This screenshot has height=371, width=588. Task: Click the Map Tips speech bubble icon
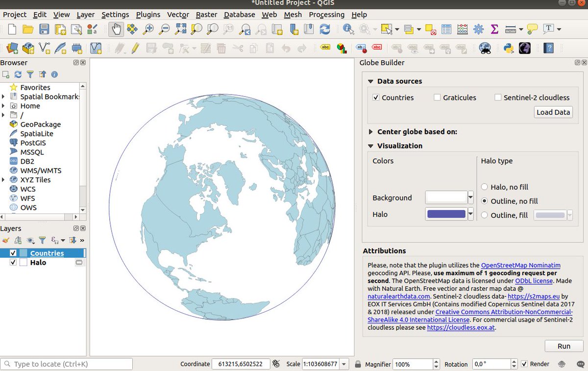click(x=532, y=29)
